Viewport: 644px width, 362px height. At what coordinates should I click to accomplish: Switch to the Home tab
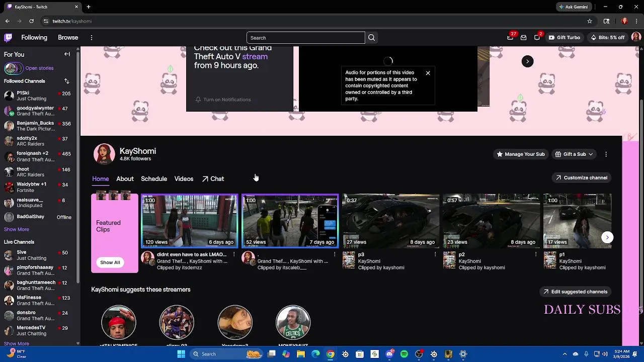point(100,179)
